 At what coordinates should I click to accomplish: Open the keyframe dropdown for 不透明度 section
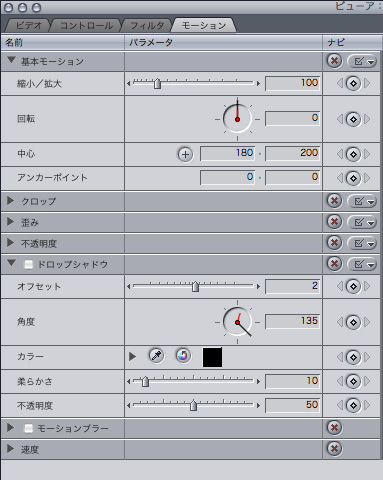click(x=362, y=244)
